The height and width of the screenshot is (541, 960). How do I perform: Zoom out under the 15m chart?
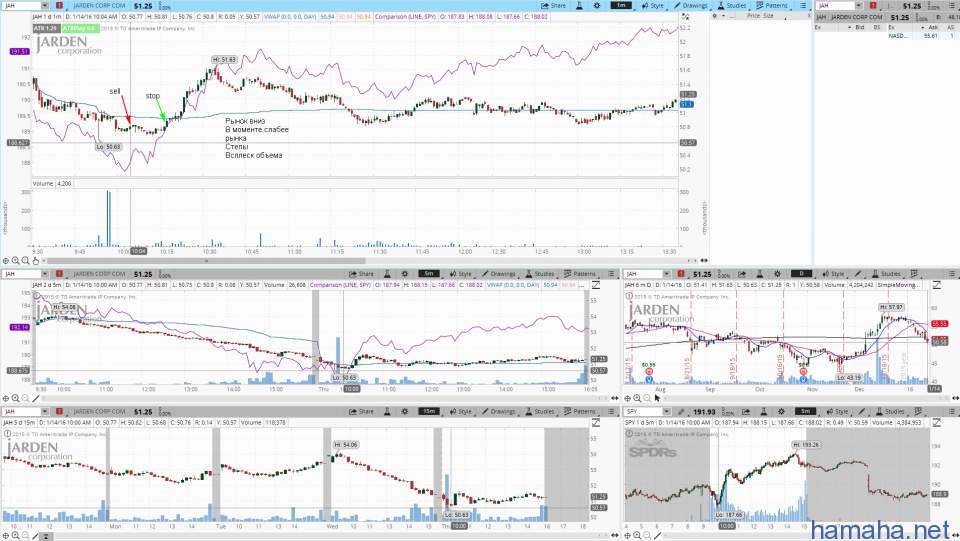pyautogui.click(x=25, y=535)
